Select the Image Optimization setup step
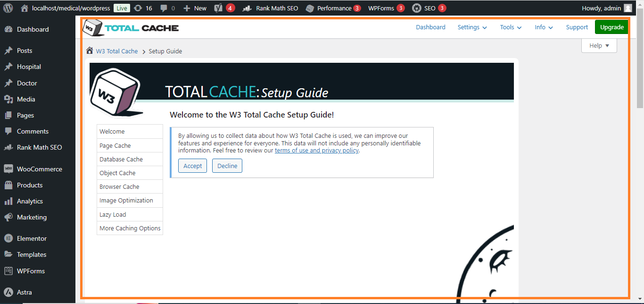This screenshot has width=644, height=304. point(126,200)
